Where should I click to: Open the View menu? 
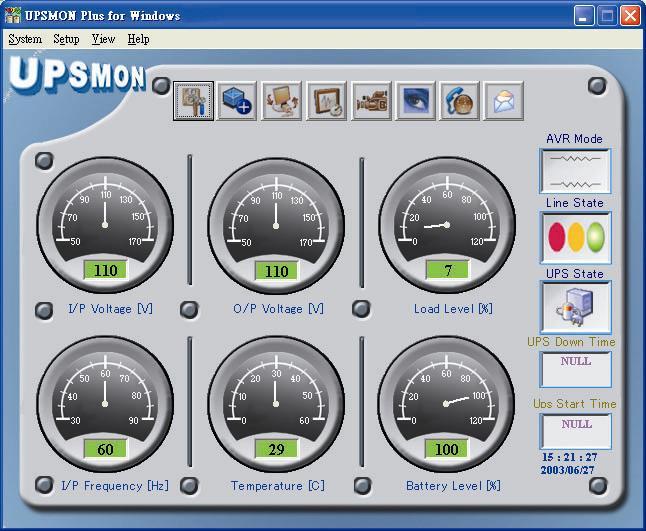(103, 39)
